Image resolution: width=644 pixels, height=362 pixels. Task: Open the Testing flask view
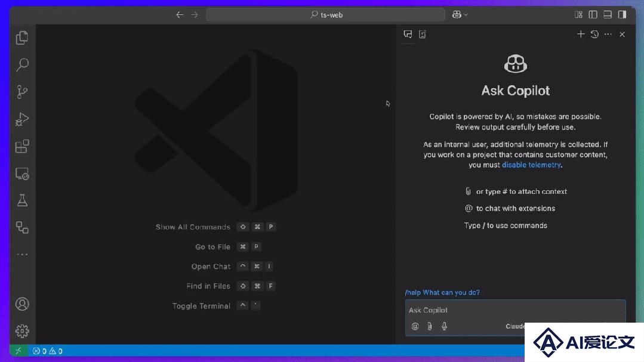pos(22,201)
